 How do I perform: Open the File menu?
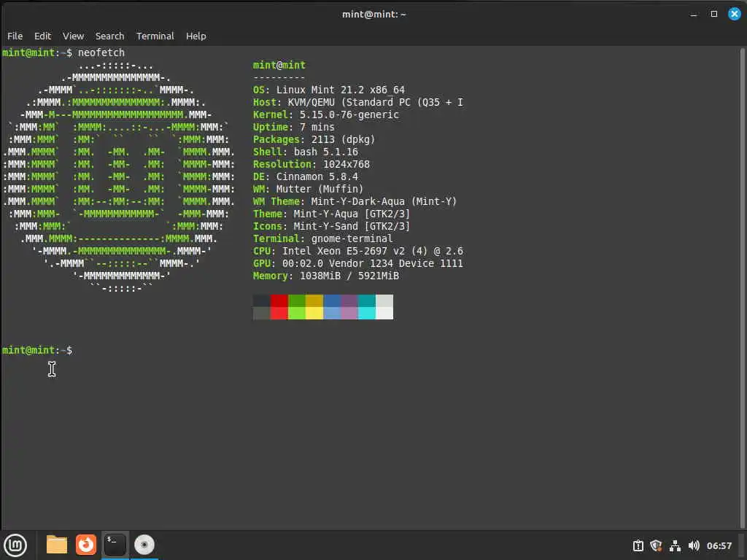[15, 36]
